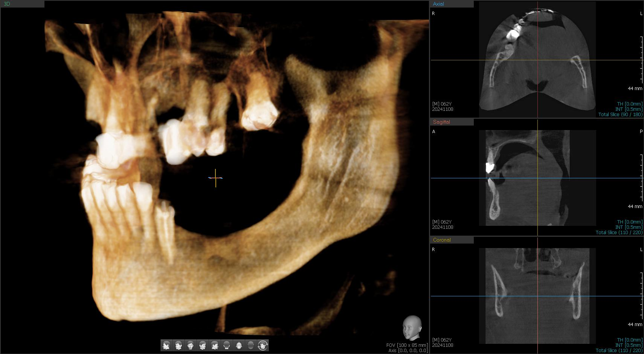Click the '[M] 062Y' patient info in Axial pane

[x=442, y=104]
